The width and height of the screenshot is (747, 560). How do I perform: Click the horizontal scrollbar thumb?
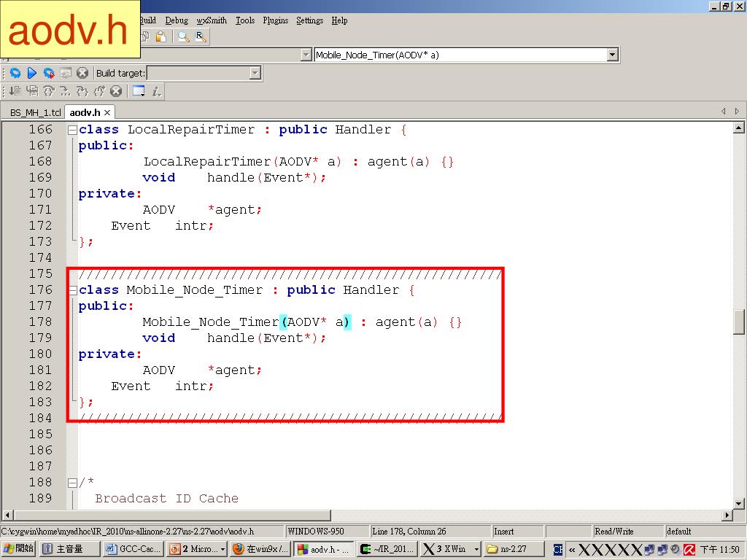tap(172, 515)
